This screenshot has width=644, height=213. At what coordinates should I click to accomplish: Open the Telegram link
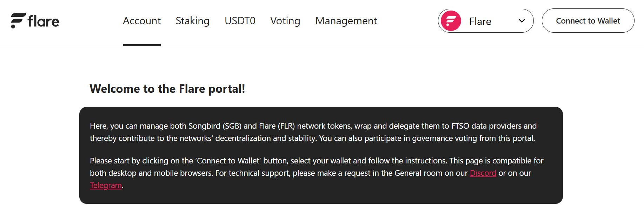(x=106, y=185)
